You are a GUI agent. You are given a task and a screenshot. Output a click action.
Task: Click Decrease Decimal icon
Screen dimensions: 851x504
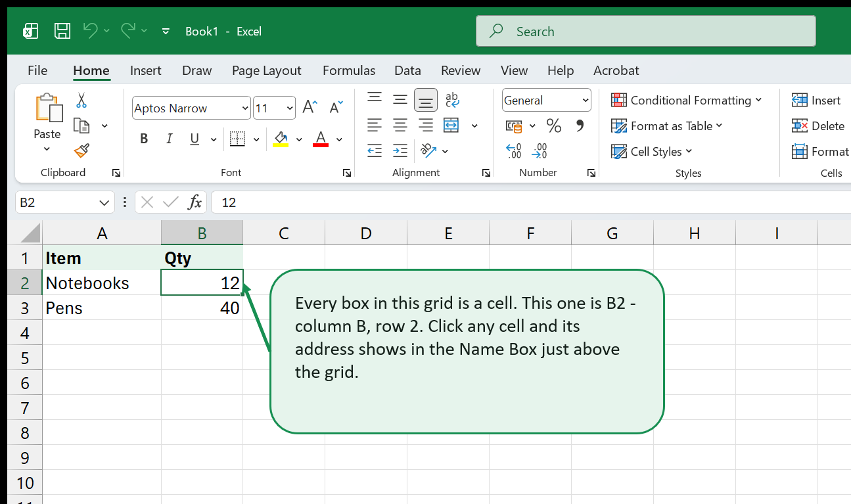tap(540, 151)
